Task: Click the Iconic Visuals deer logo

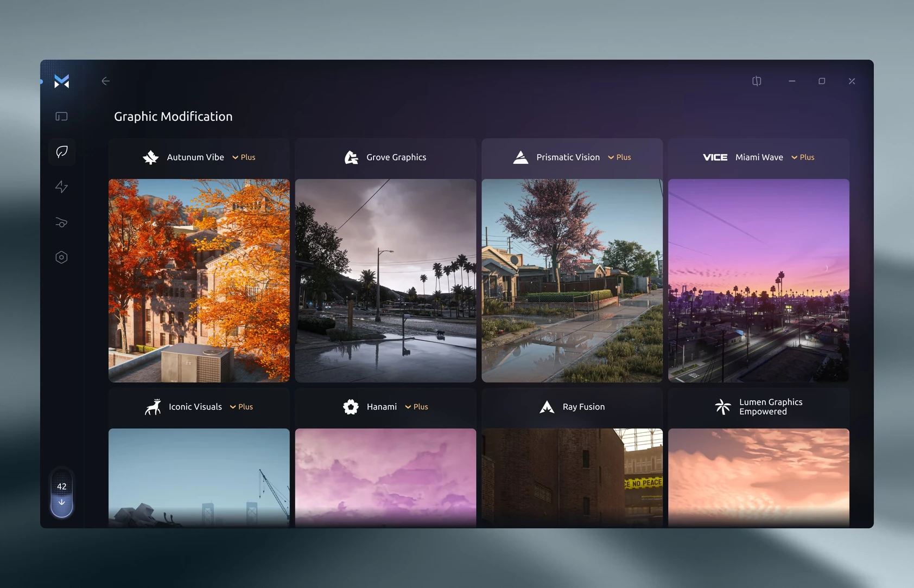Action: click(x=153, y=407)
